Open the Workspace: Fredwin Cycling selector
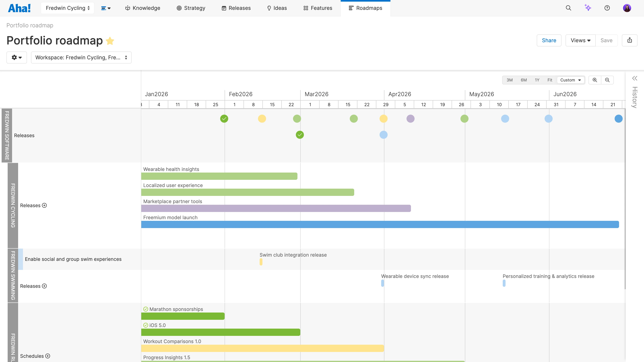The height and width of the screenshot is (362, 644). pyautogui.click(x=81, y=57)
